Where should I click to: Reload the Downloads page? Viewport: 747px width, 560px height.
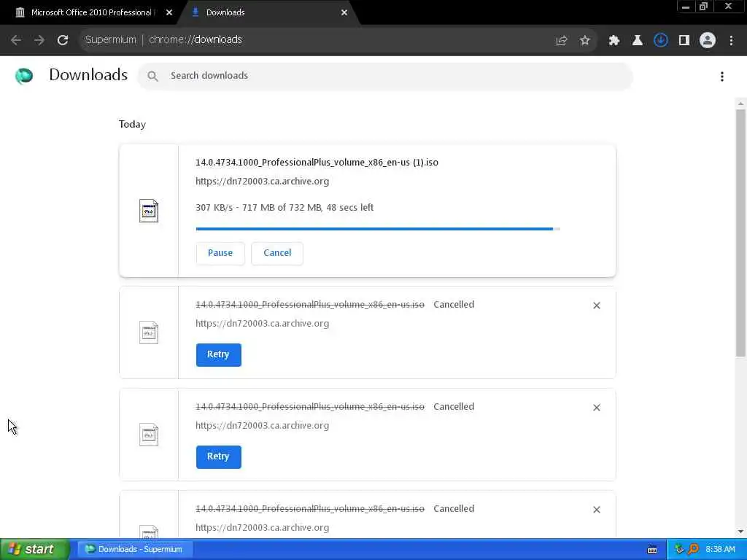click(63, 40)
